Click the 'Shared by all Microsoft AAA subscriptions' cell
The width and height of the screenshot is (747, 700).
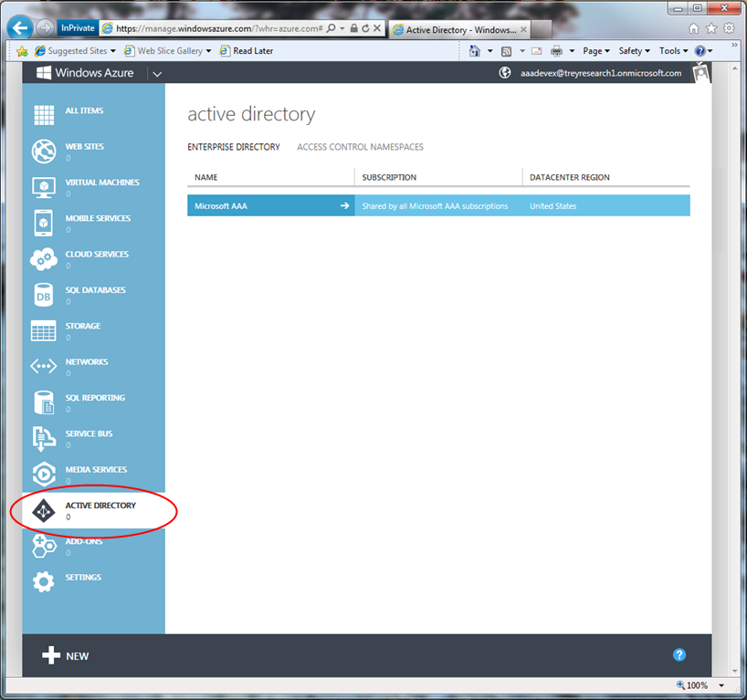[x=435, y=206]
